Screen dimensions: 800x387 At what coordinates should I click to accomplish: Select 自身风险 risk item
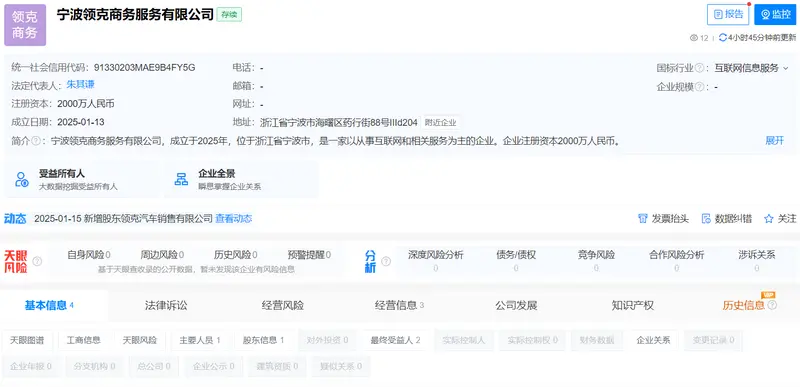[89, 254]
